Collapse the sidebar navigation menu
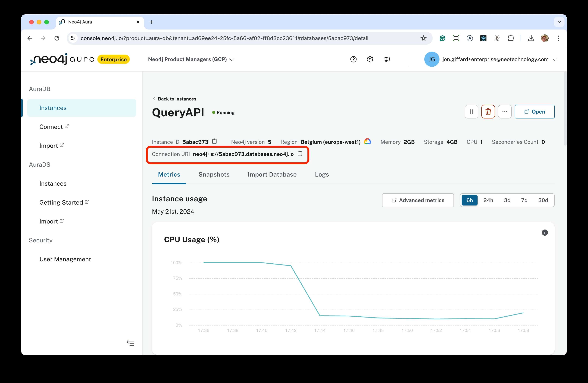588x383 pixels. 130,343
